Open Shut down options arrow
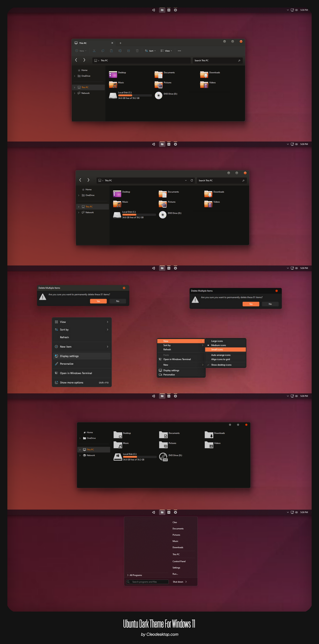 click(186, 582)
